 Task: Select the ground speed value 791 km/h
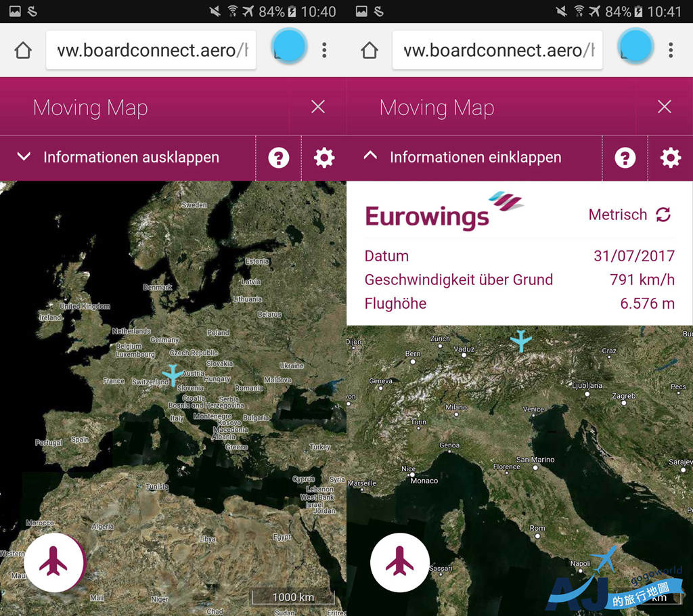[x=642, y=280]
